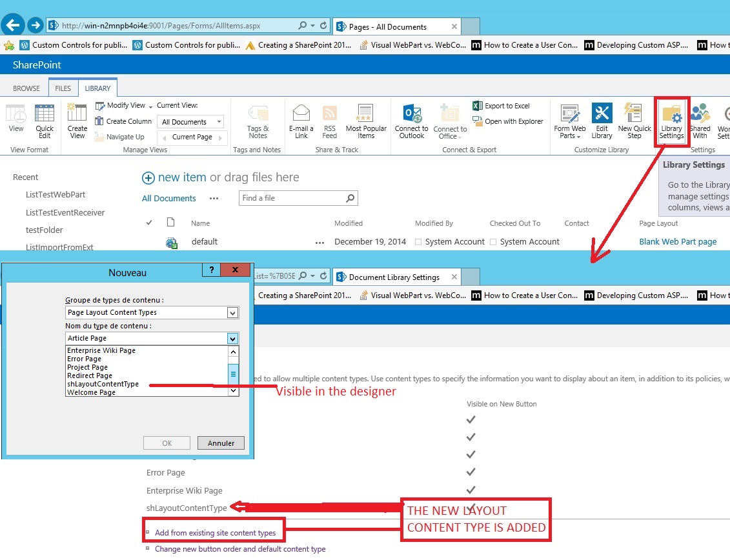Image resolution: width=730 pixels, height=560 pixels.
Task: Open the Nom du type de contenu dropdown
Action: click(x=233, y=339)
